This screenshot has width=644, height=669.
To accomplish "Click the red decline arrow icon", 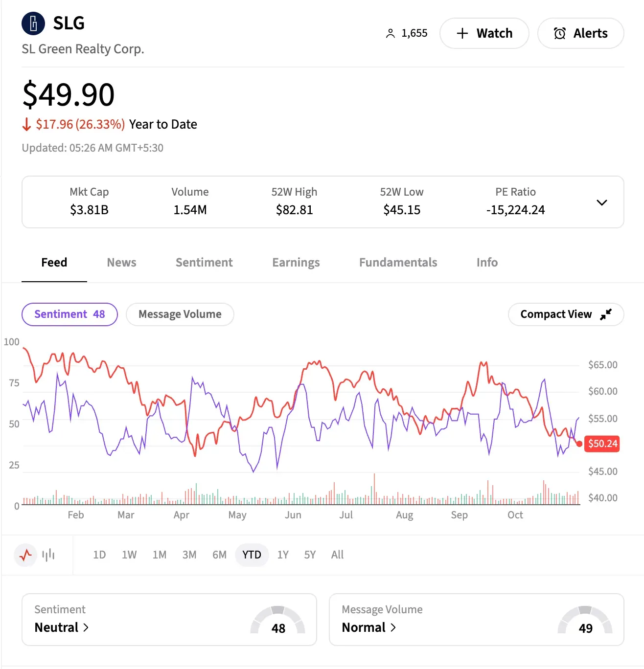I will (x=27, y=125).
